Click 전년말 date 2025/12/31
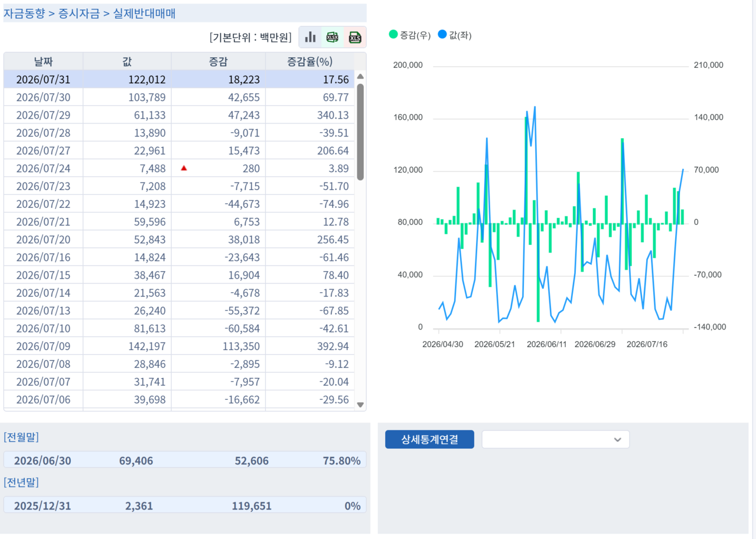The image size is (756, 539). point(43,505)
